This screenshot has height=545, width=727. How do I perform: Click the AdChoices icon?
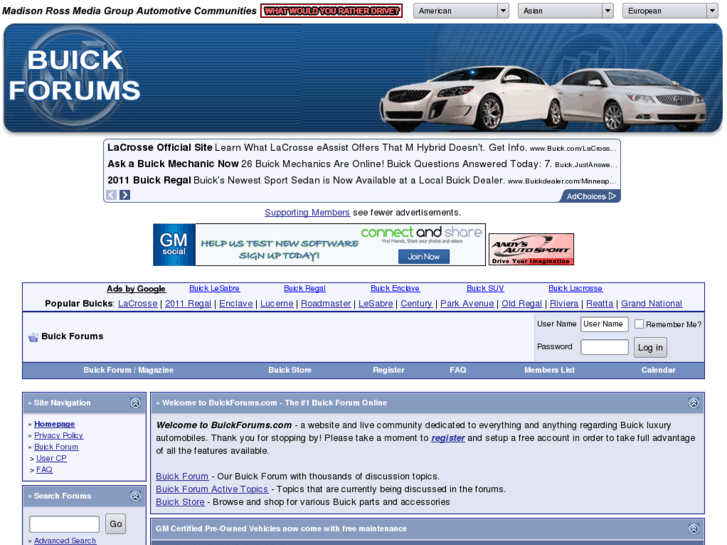tap(612, 196)
